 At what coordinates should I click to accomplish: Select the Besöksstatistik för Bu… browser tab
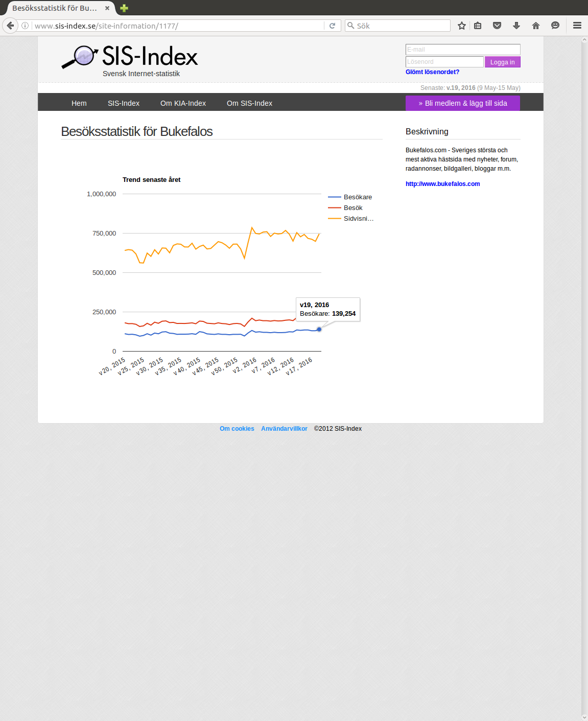tap(55, 8)
